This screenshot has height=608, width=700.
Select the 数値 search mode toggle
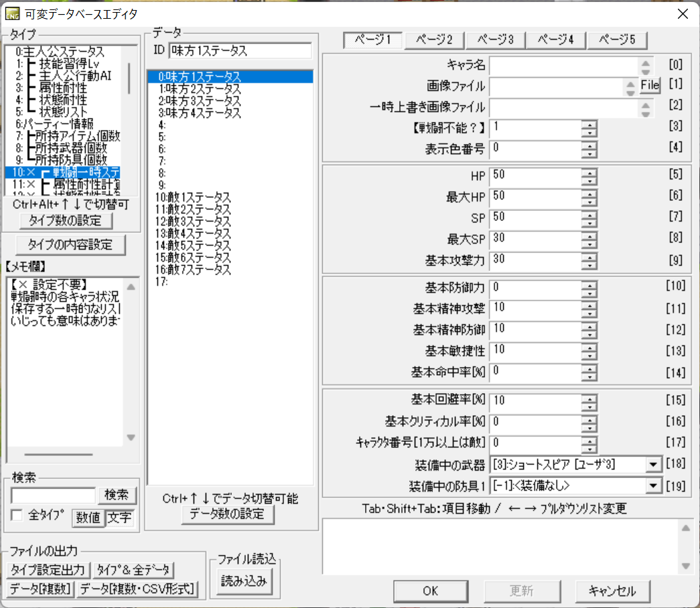click(x=88, y=518)
